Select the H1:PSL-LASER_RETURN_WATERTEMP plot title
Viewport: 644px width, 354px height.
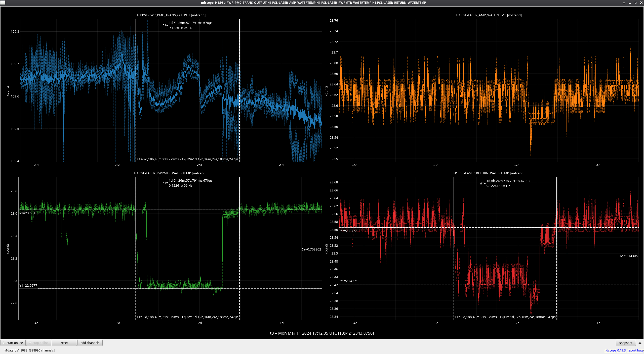pyautogui.click(x=489, y=173)
